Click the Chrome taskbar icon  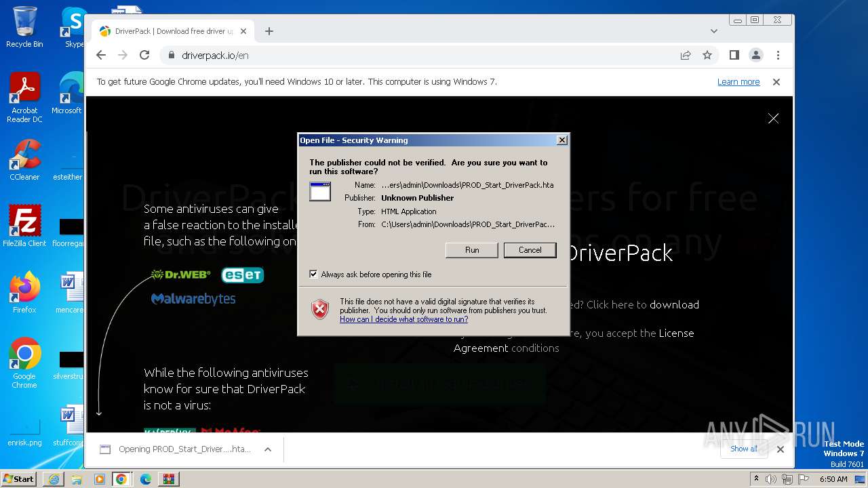(x=121, y=479)
